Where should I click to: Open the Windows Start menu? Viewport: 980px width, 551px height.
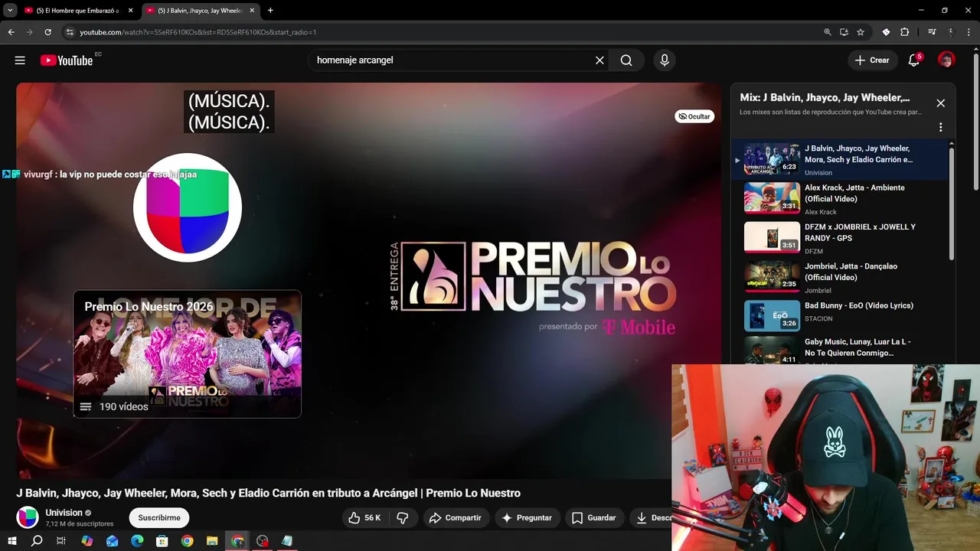click(11, 541)
